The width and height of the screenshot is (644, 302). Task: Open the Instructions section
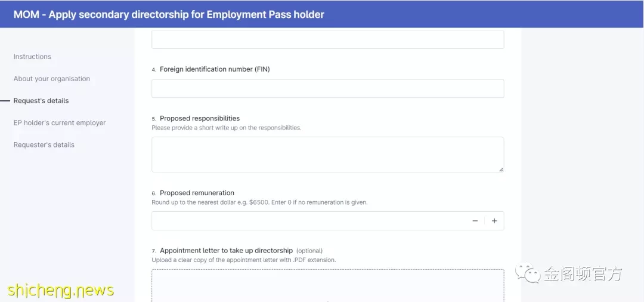click(32, 57)
